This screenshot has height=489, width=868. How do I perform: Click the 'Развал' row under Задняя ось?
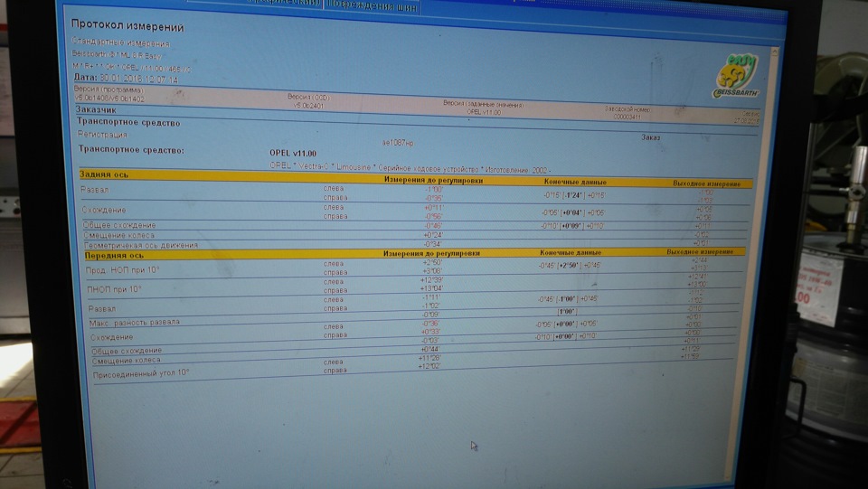(x=95, y=190)
